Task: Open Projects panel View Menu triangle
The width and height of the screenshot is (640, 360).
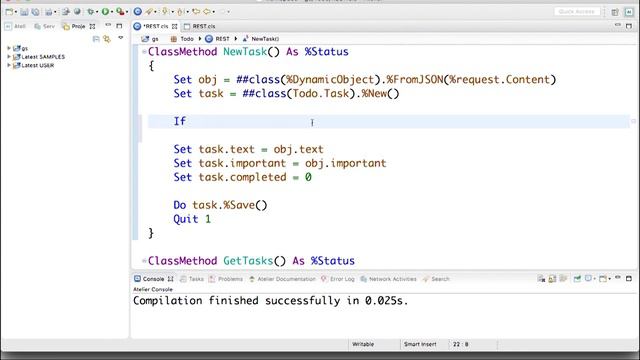Action: coord(120,38)
